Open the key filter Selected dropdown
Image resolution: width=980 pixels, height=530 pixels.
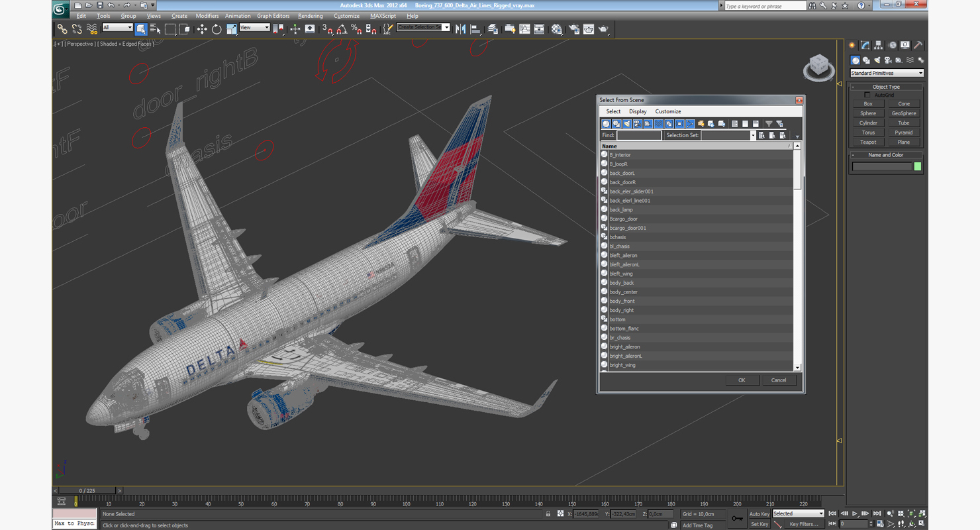point(799,513)
